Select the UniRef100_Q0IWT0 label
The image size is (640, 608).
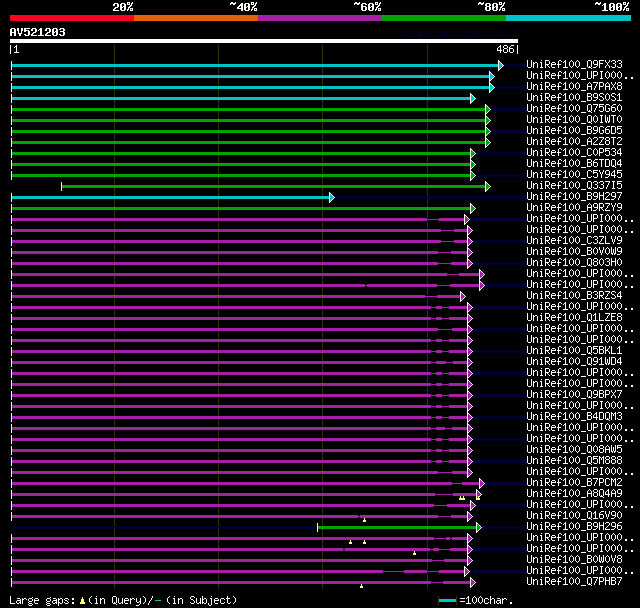coord(574,120)
